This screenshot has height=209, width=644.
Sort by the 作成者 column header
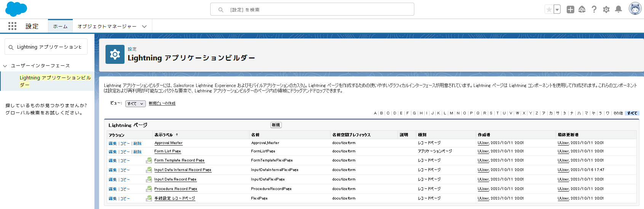tap(484, 135)
